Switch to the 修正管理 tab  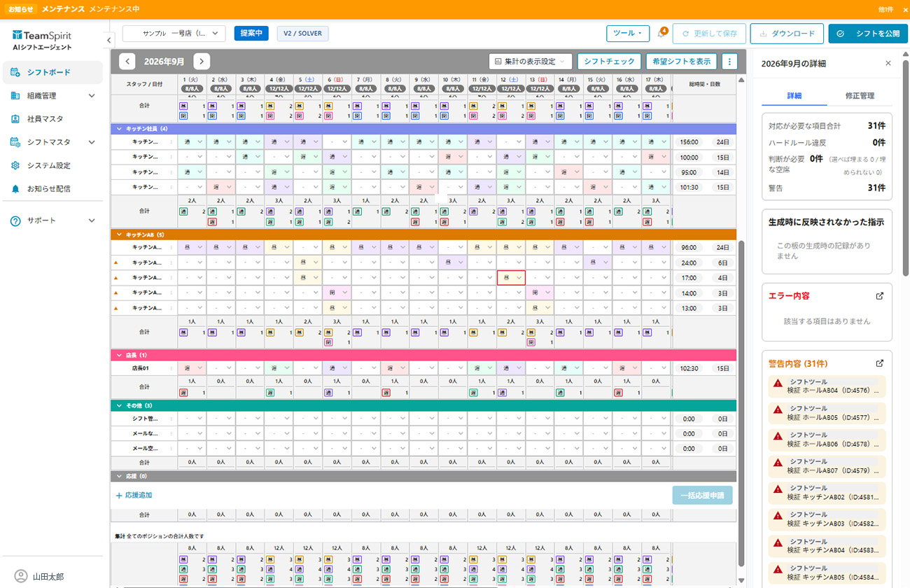click(x=860, y=96)
